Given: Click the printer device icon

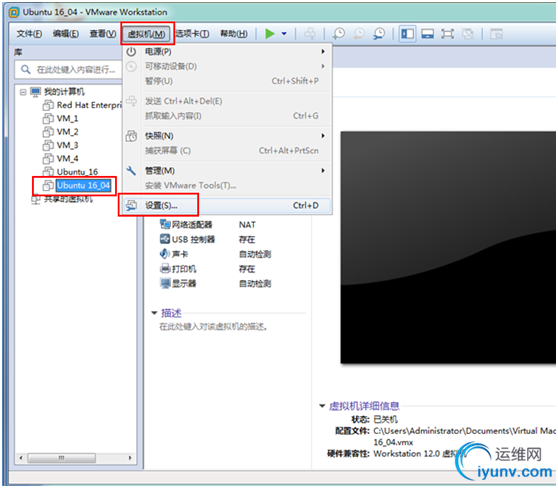Looking at the screenshot, I should [x=165, y=268].
